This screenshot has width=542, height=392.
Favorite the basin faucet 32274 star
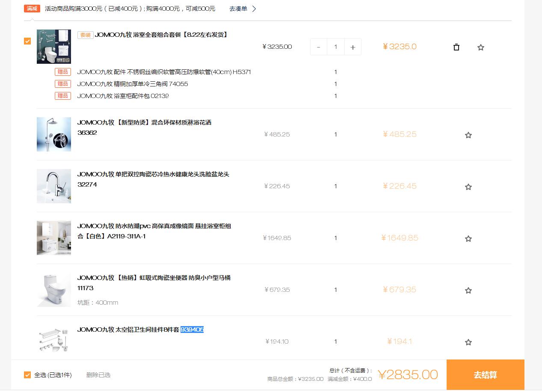point(468,187)
